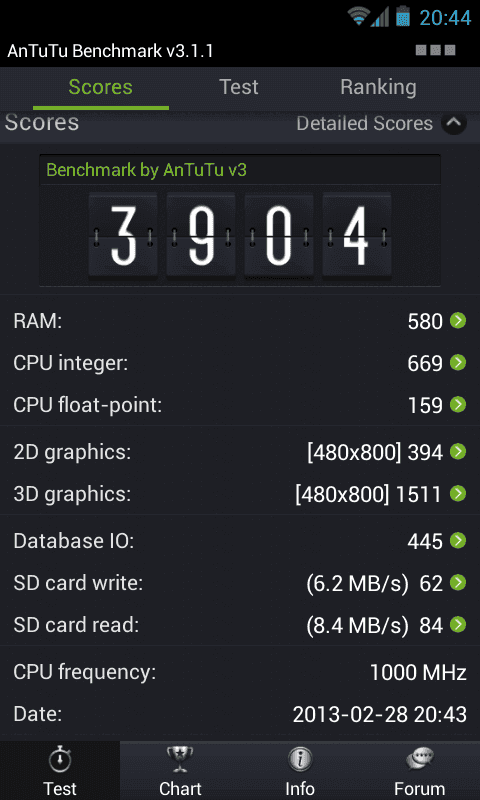
Task: Select the Scores tab
Action: 100,87
